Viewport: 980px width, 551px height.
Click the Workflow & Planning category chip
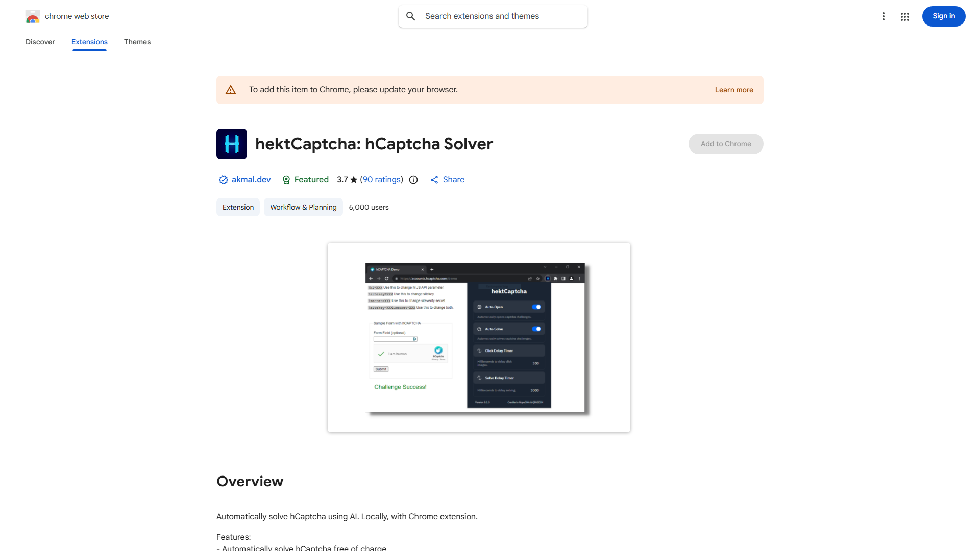[303, 207]
